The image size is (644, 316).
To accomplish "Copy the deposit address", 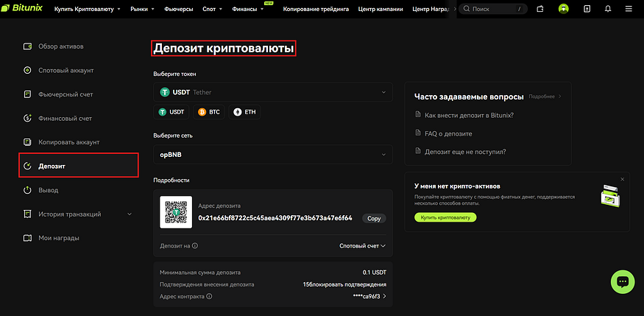I will click(x=374, y=218).
